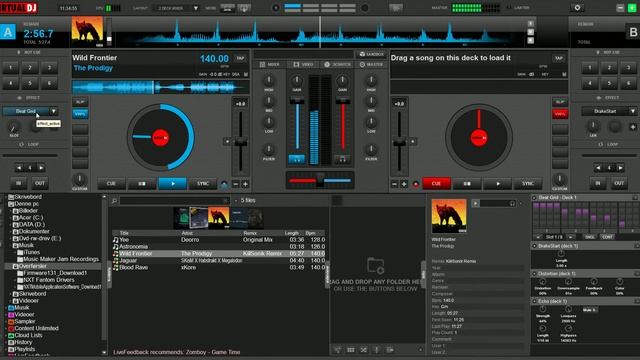Toggle the deck A SLIP mode button
640x360 pixels.
(80, 102)
